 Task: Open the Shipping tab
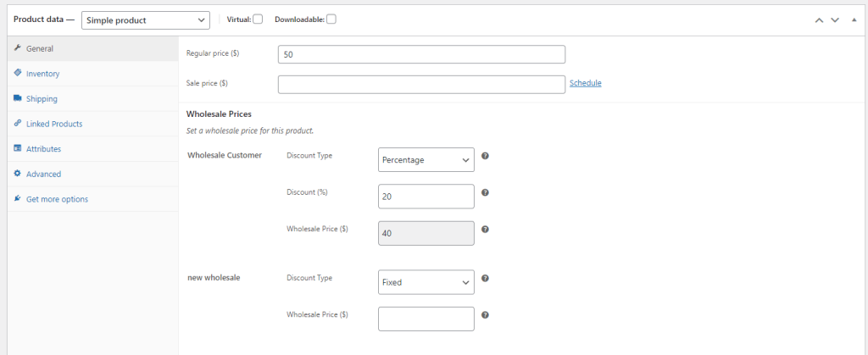(x=42, y=98)
